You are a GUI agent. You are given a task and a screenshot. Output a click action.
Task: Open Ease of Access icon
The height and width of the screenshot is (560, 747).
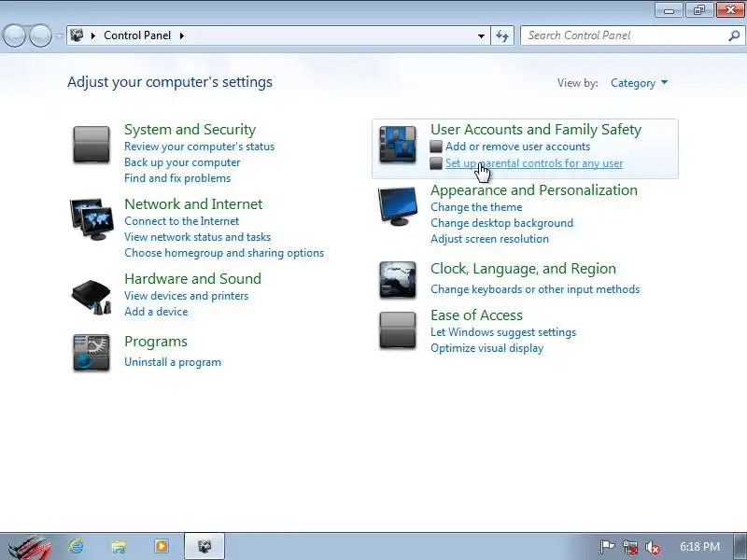pyautogui.click(x=398, y=330)
